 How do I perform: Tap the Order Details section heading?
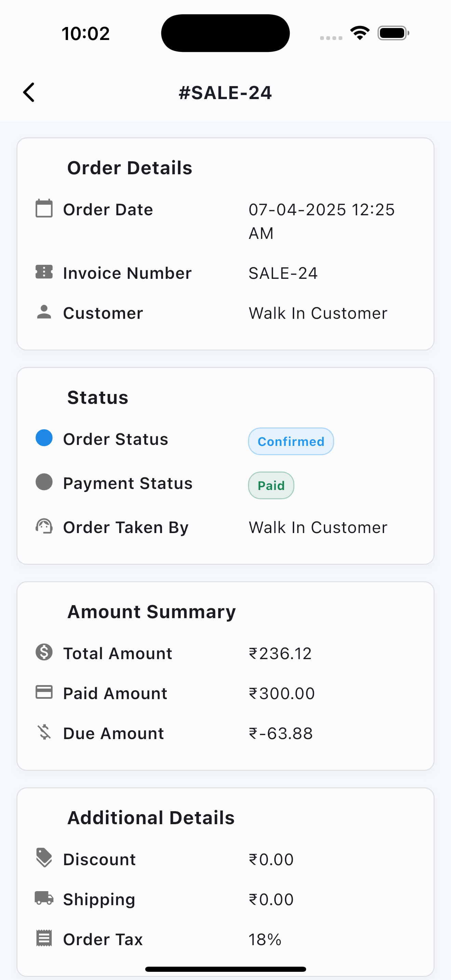pos(130,168)
